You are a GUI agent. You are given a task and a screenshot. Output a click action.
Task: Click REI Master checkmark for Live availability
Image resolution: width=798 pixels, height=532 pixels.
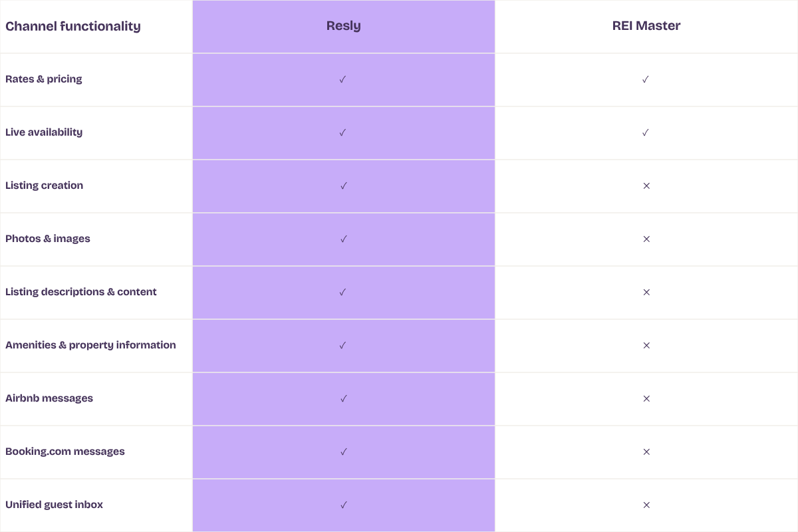pyautogui.click(x=646, y=132)
